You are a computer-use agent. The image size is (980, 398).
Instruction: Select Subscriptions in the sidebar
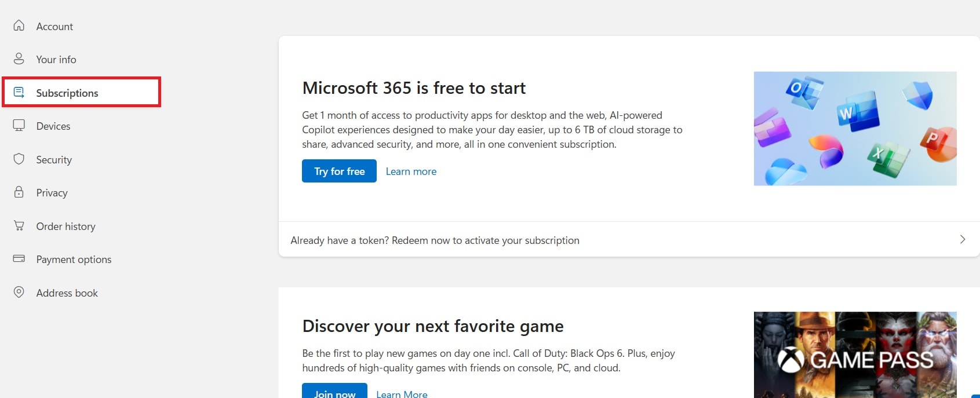(x=82, y=93)
